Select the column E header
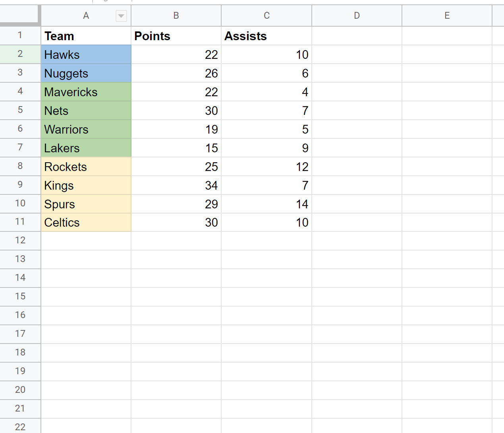The height and width of the screenshot is (433, 504). click(447, 16)
